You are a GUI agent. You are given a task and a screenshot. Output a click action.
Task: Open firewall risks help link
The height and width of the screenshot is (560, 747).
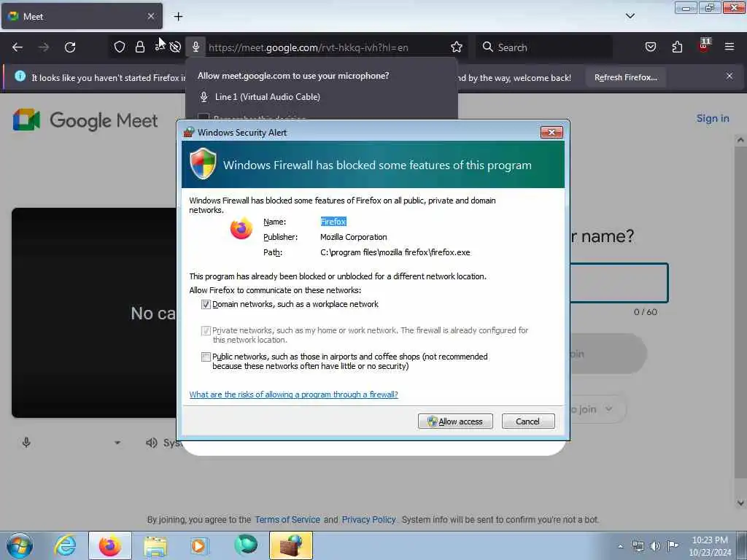[293, 394]
